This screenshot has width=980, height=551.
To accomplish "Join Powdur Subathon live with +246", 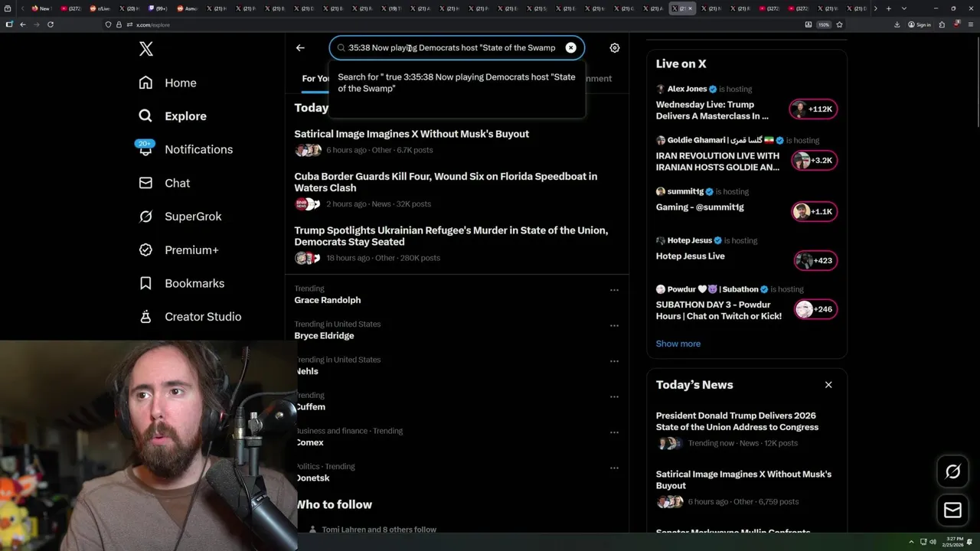I will click(815, 309).
